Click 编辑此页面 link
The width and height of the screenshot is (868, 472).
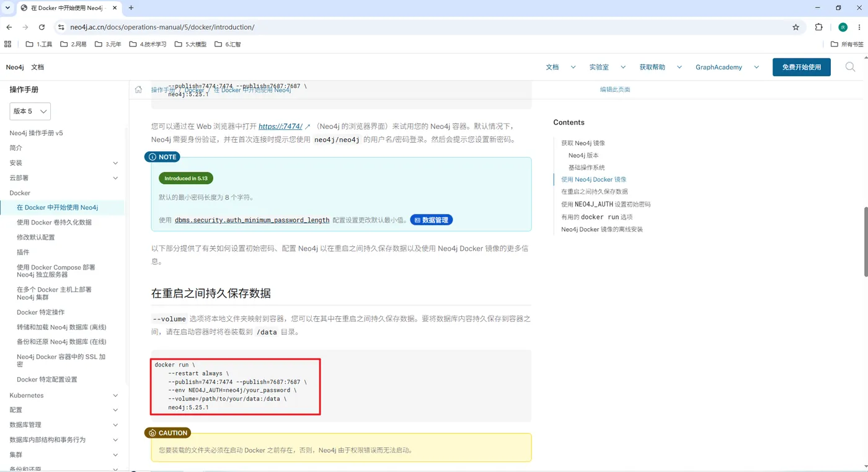(x=615, y=89)
